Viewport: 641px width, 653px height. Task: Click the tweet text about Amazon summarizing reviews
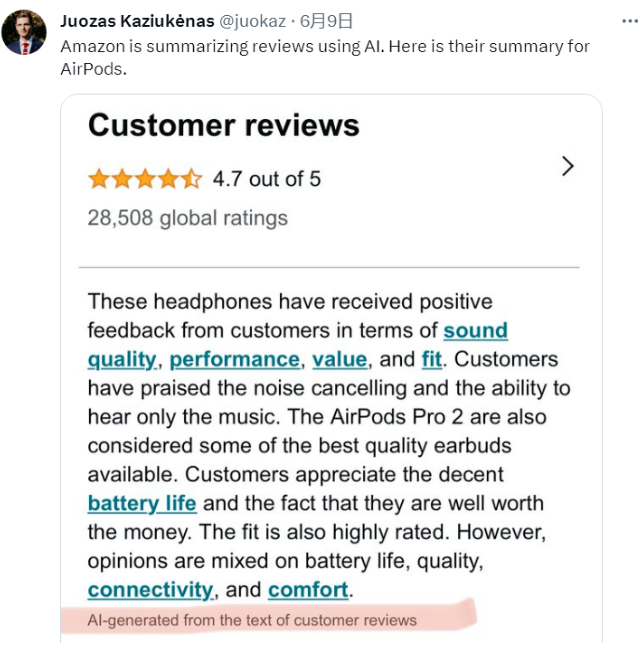[x=325, y=55]
